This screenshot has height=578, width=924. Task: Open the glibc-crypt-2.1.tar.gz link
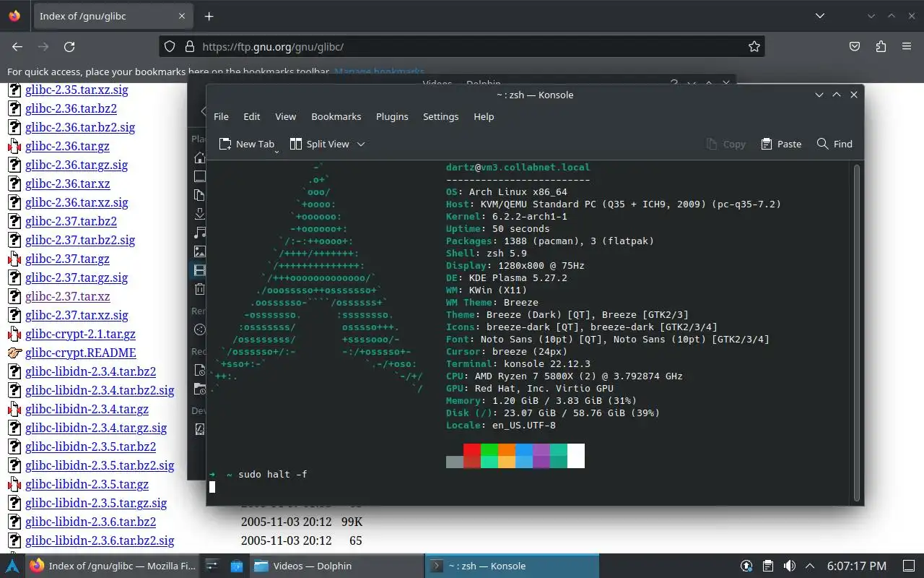80,334
